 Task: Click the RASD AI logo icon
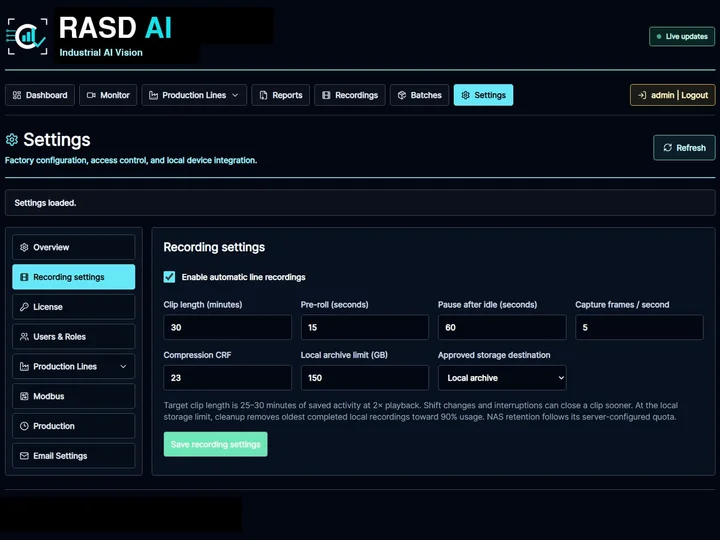pyautogui.click(x=27, y=37)
